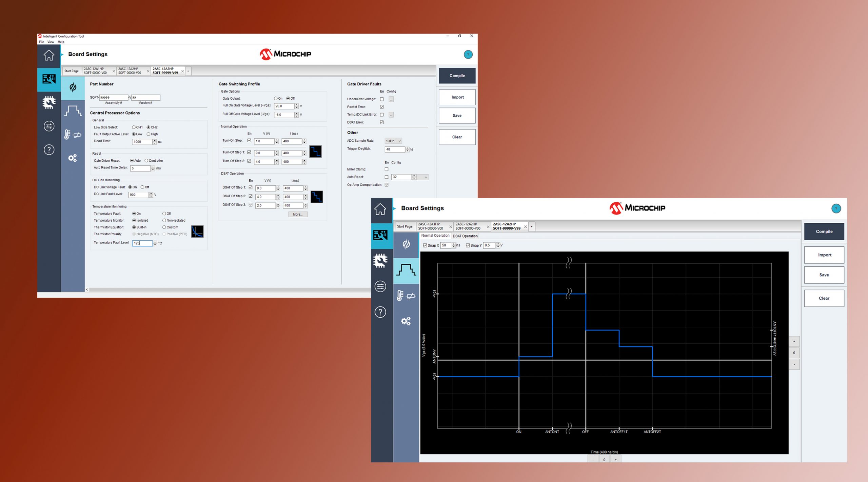Viewport: 868px width, 482px height.
Task: Switch to the DSAT Operation tab
Action: pyautogui.click(x=465, y=236)
